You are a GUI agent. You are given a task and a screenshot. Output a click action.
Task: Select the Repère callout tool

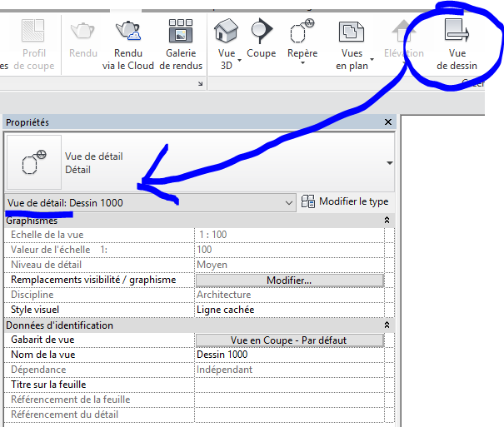point(302,38)
